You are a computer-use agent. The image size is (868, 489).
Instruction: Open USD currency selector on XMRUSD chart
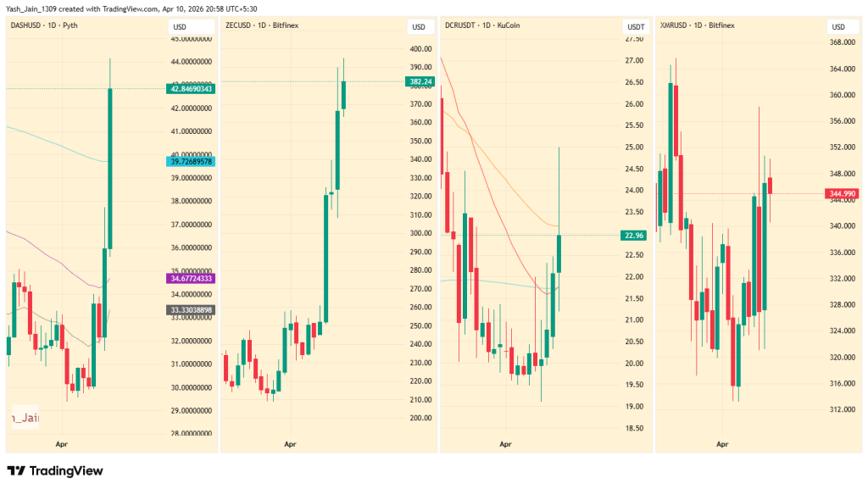pos(837,27)
